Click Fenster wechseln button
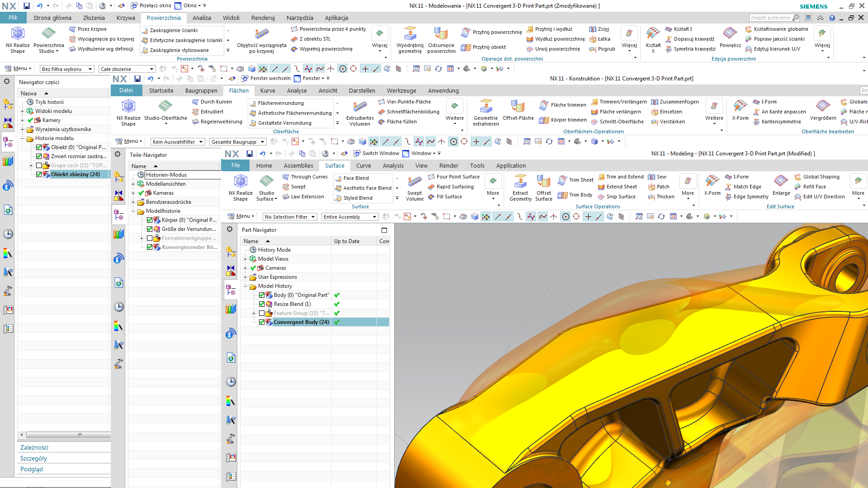 266,78
